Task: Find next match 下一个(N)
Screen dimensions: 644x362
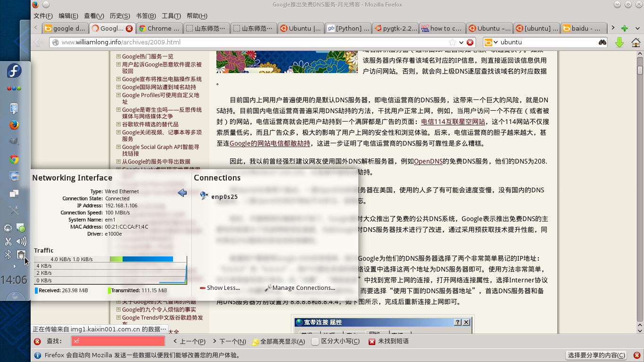Action: (229, 341)
